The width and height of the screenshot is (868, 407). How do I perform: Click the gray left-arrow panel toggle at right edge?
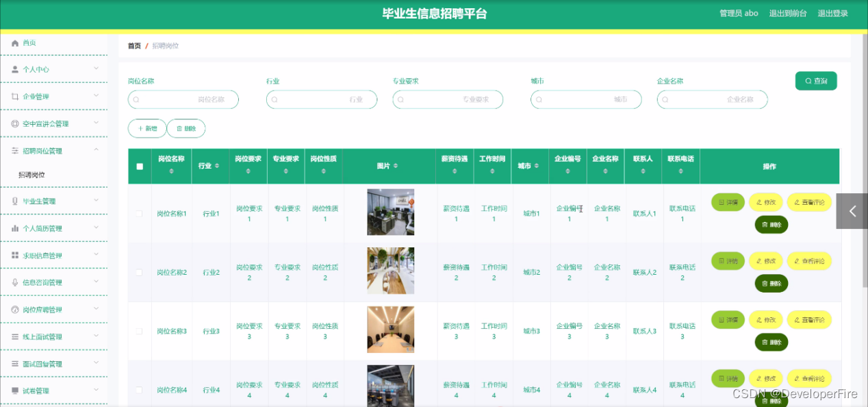(852, 211)
